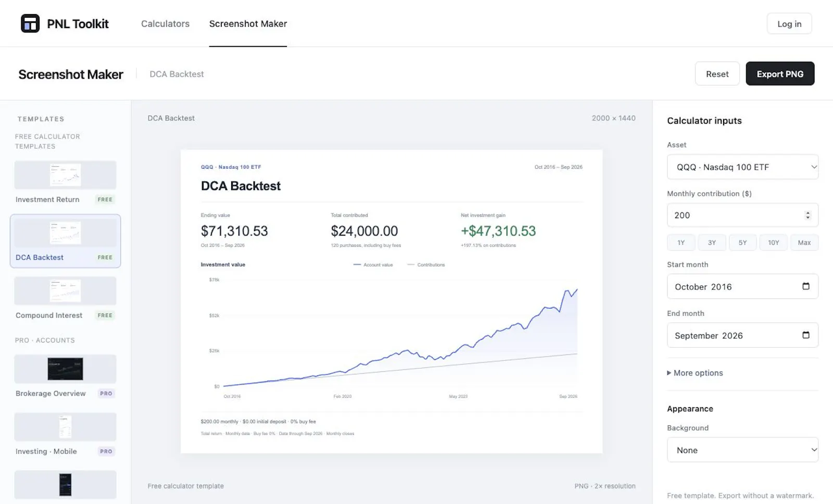Click the DCA Backtest breadcrumb text

(176, 74)
